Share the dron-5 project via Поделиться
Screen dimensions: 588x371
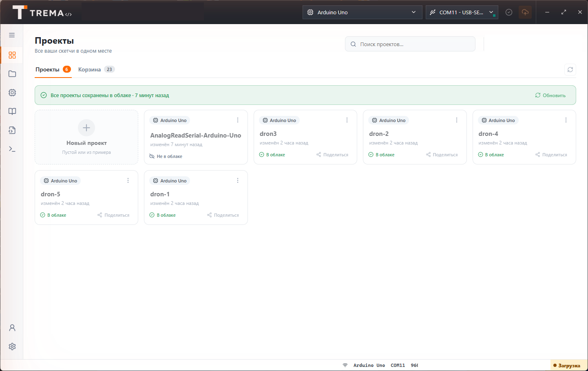(x=113, y=215)
